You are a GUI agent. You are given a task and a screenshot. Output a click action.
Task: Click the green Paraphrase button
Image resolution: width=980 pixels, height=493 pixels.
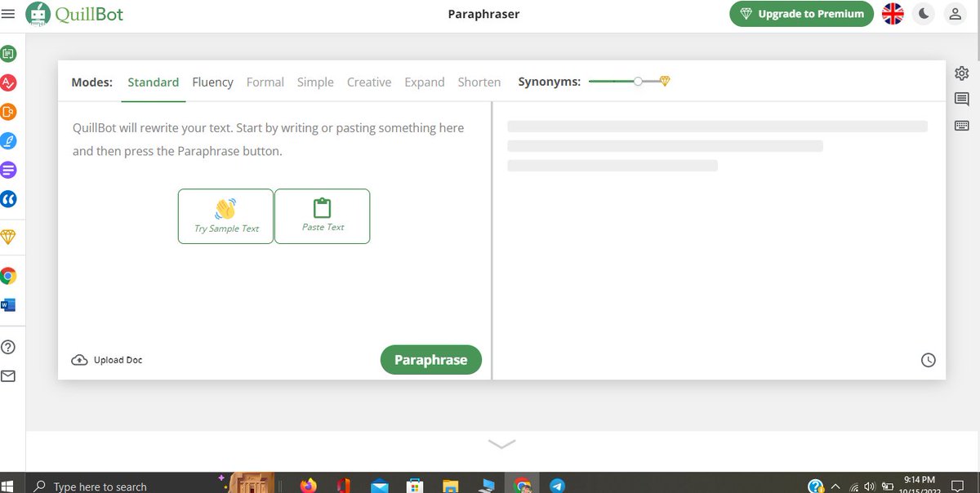coord(431,360)
